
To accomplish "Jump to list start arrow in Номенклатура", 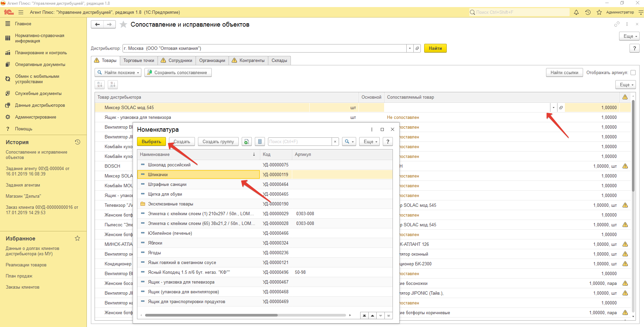I will pos(364,316).
